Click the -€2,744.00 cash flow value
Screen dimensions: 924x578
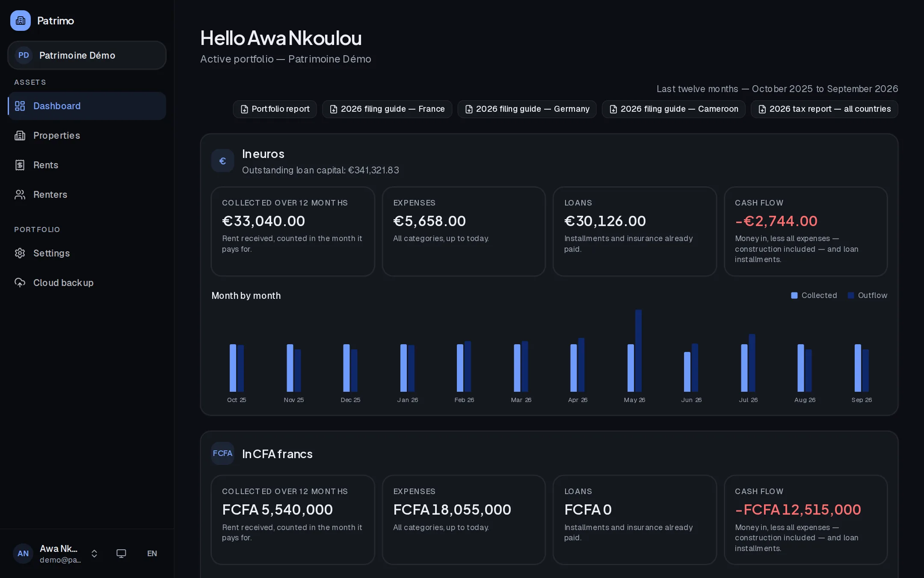(x=776, y=221)
